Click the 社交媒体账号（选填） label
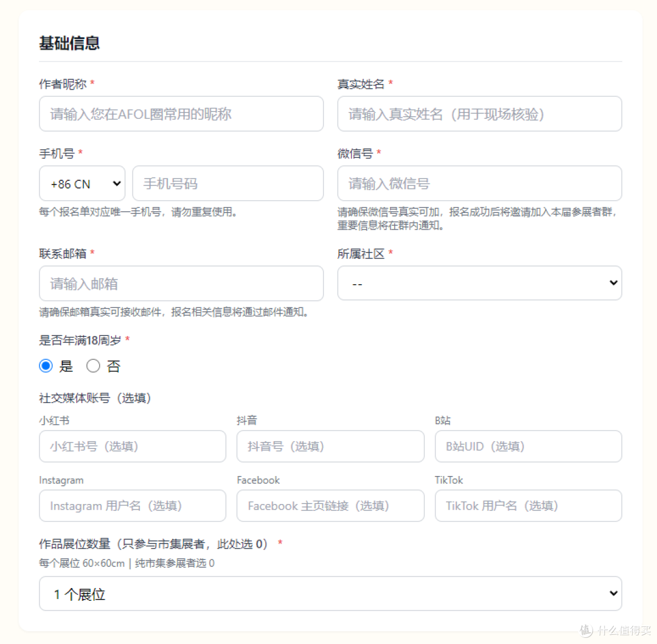657x644 pixels. tap(95, 398)
